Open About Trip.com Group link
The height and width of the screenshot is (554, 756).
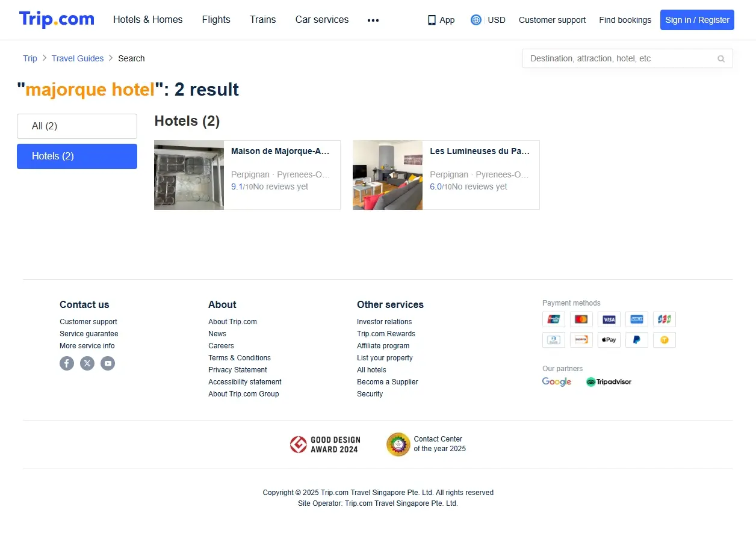point(244,394)
